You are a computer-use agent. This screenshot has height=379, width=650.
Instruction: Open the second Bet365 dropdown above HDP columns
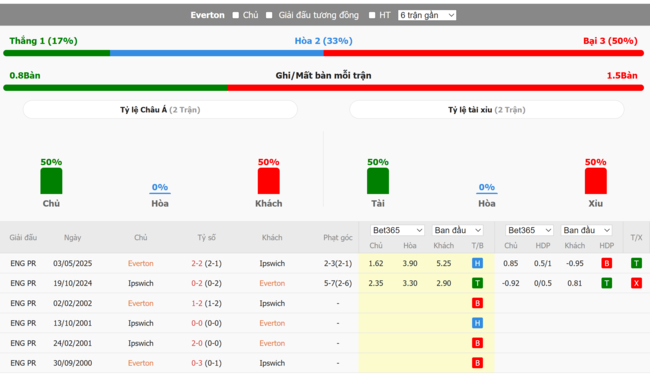click(x=529, y=230)
